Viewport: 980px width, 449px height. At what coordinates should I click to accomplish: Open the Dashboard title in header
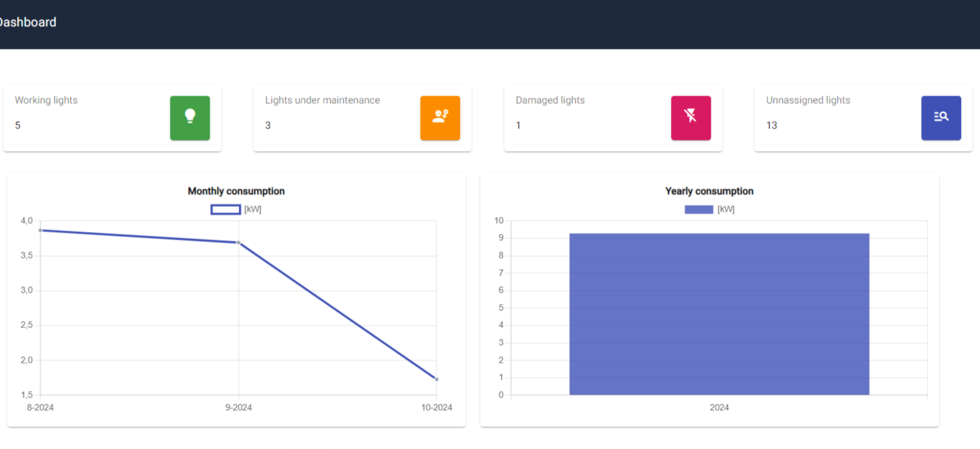click(x=27, y=23)
